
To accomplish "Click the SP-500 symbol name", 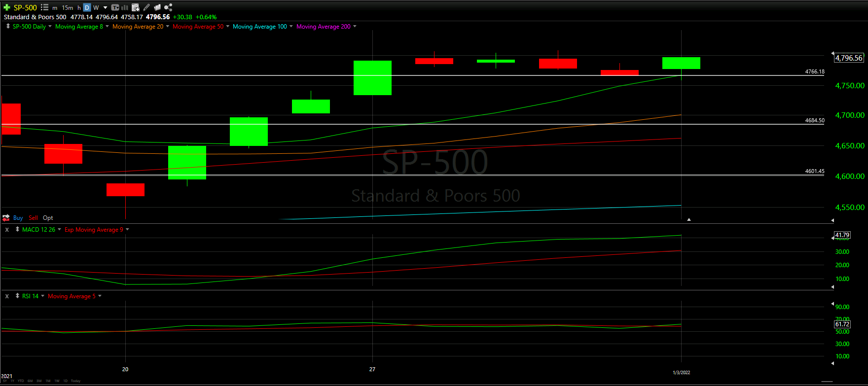I will (25, 7).
